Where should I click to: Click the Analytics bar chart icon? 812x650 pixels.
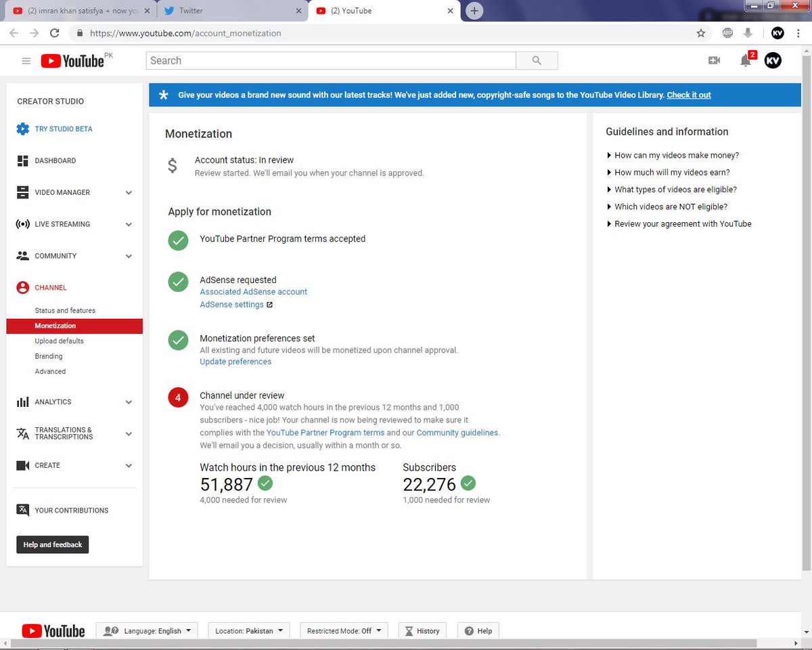pyautogui.click(x=23, y=402)
